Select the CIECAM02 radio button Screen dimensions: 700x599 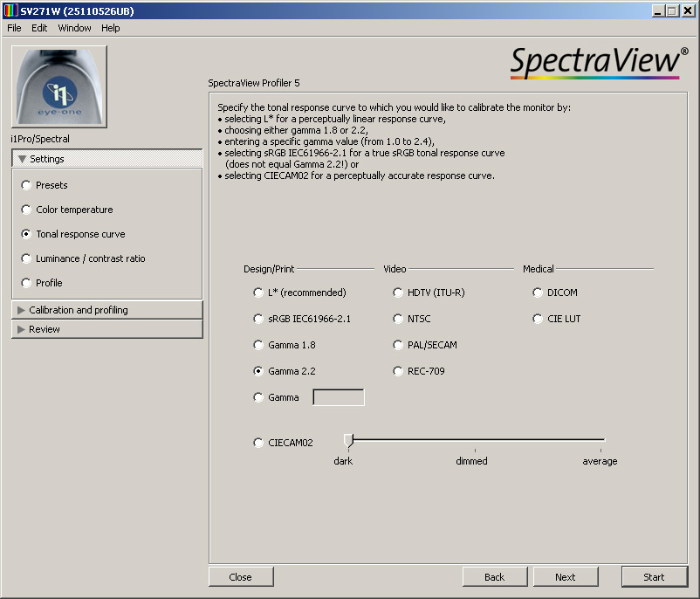[258, 443]
